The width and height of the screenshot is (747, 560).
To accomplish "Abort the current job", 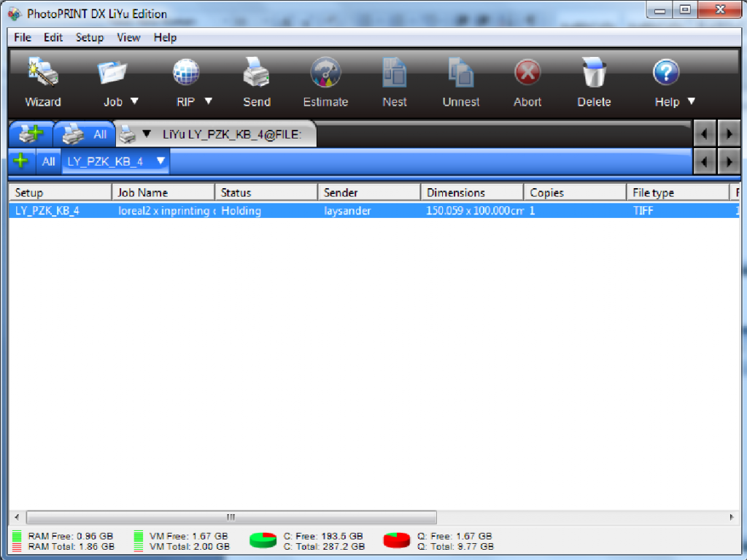I will [527, 74].
